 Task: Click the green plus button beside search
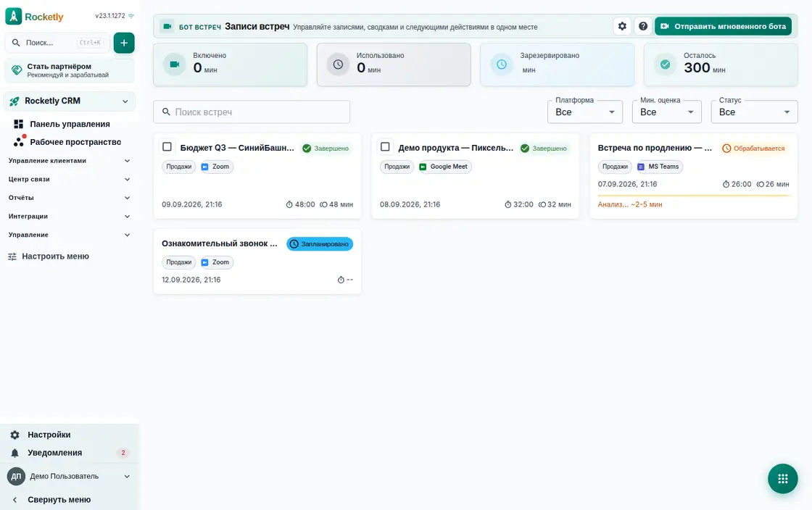pos(124,43)
